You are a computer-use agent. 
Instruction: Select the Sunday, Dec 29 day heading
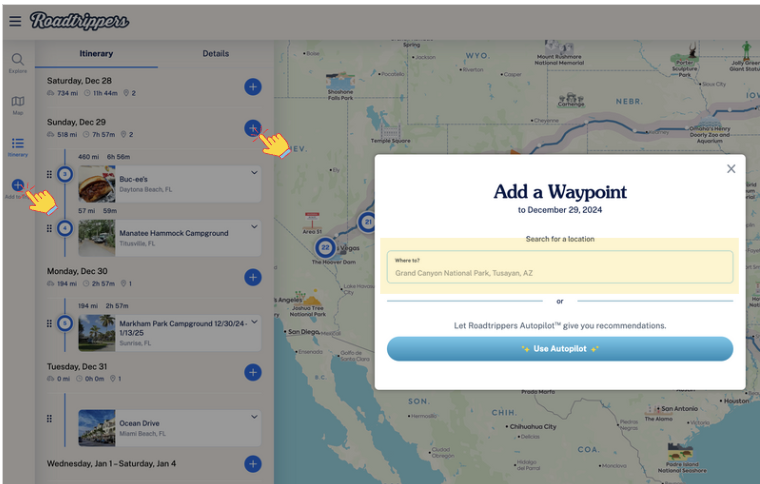click(x=76, y=122)
